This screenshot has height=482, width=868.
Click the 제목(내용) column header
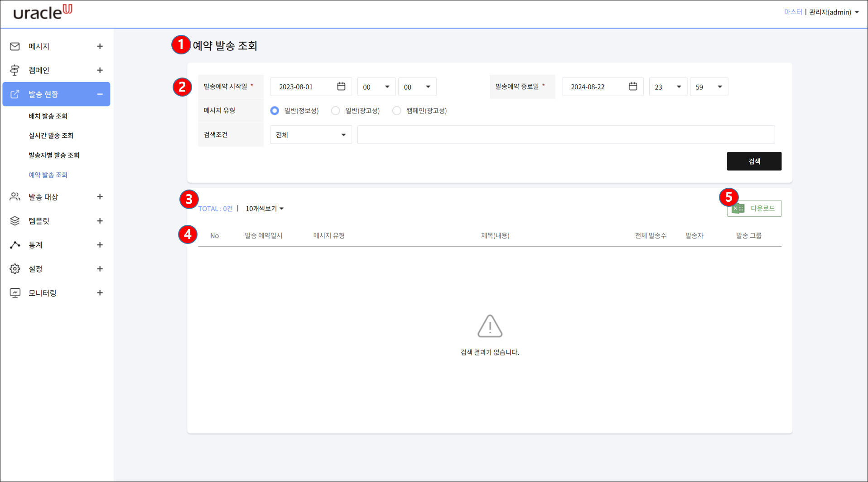coord(495,236)
